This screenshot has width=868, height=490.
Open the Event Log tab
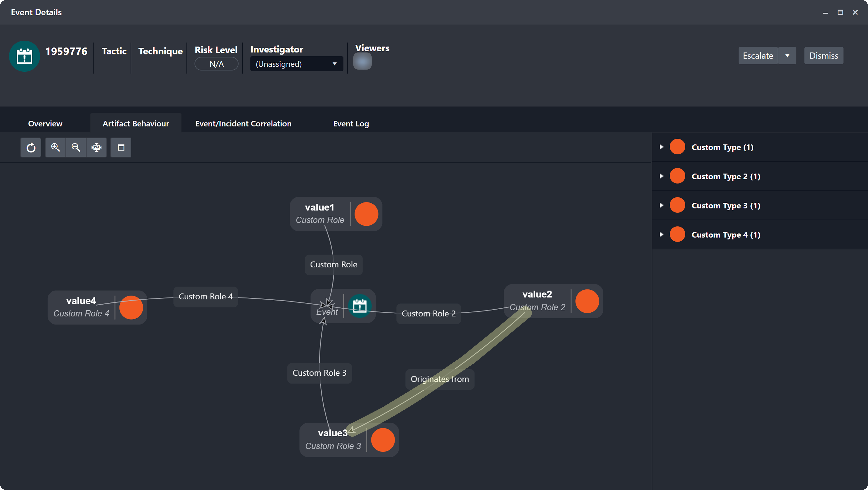tap(351, 123)
